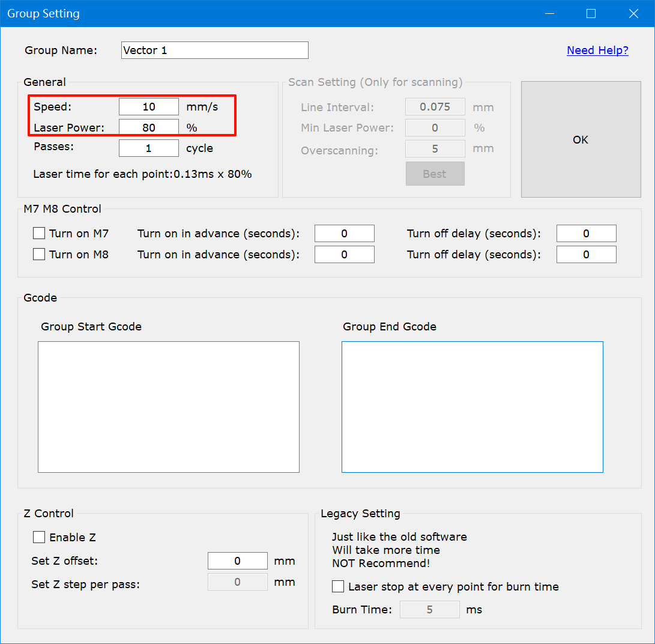Close the Group Setting window
Viewport: 655px width, 644px height.
pos(633,13)
